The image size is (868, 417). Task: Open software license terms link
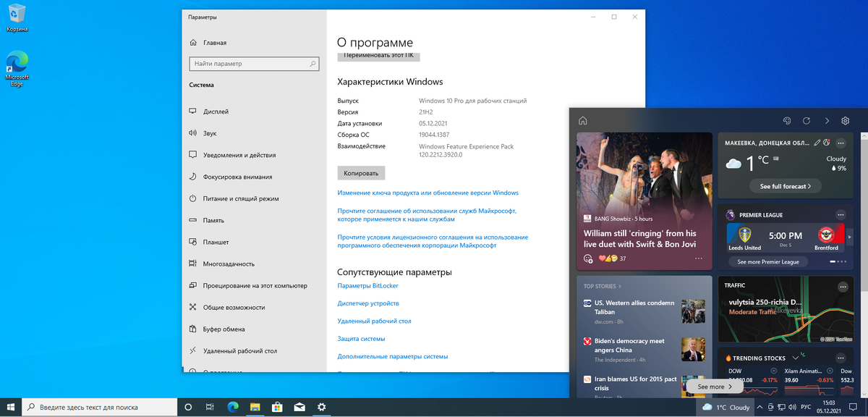click(x=433, y=241)
